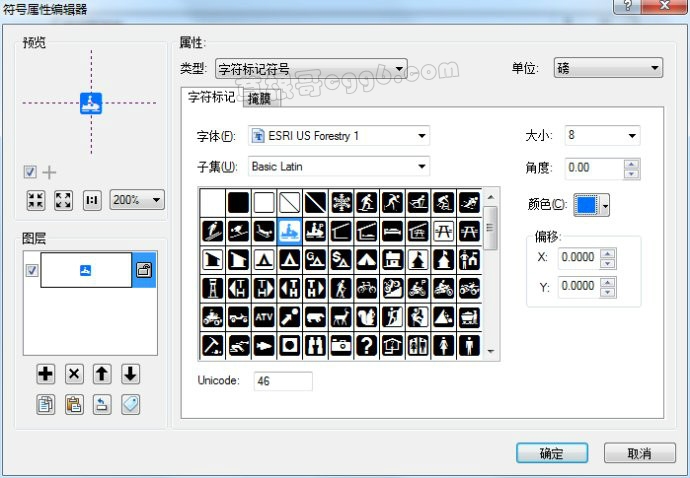Pick the bed lodging glyph
The image size is (690, 478).
click(392, 231)
